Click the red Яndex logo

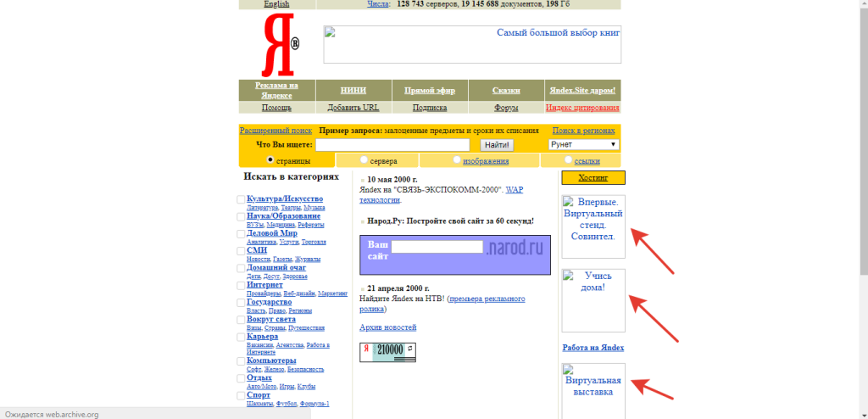click(x=279, y=46)
